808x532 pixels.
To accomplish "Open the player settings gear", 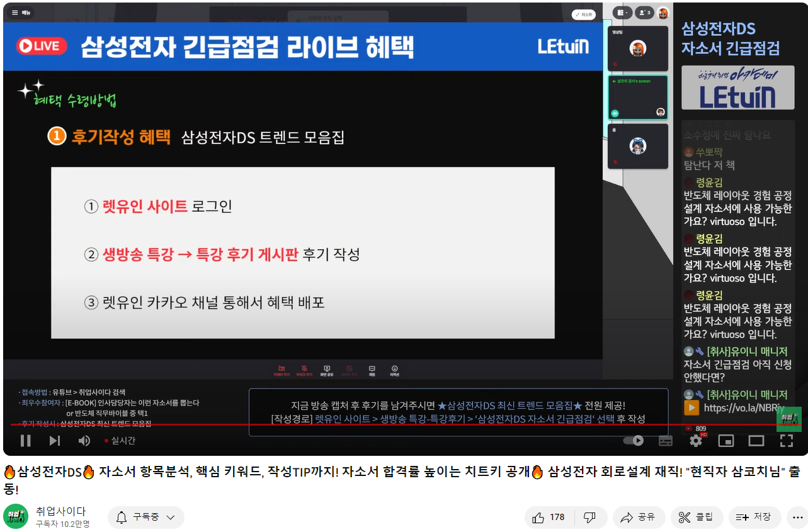I will (x=695, y=441).
